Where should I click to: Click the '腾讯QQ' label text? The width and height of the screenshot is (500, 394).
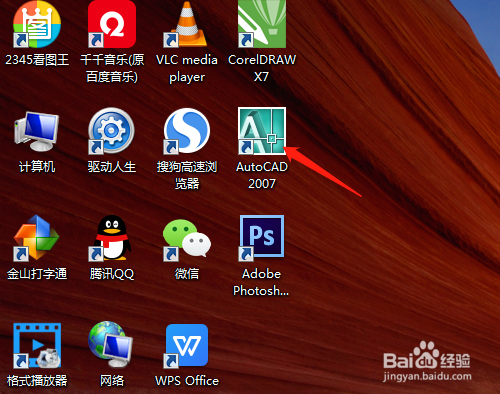pos(112,274)
